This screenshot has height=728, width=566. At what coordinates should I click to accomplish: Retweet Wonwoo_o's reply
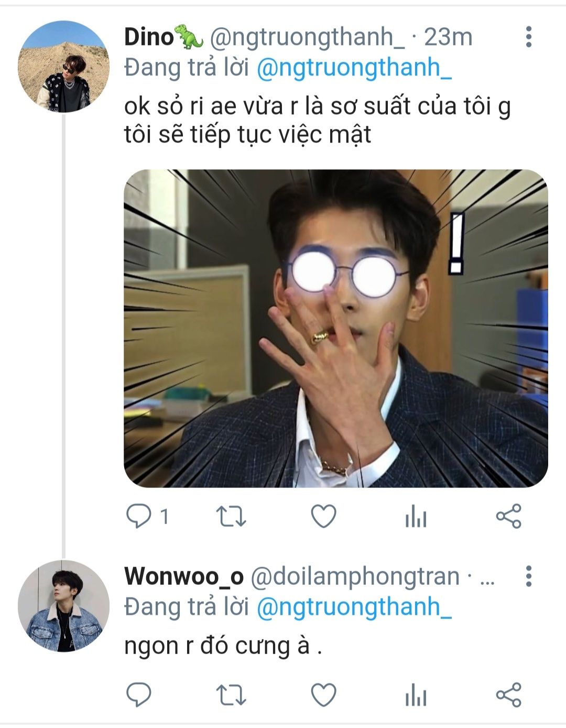(231, 695)
